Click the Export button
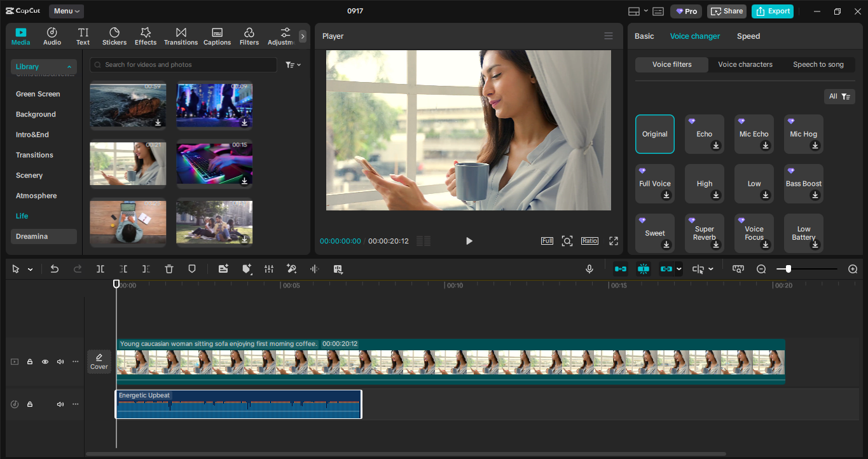Viewport: 868px width, 459px height. [772, 11]
